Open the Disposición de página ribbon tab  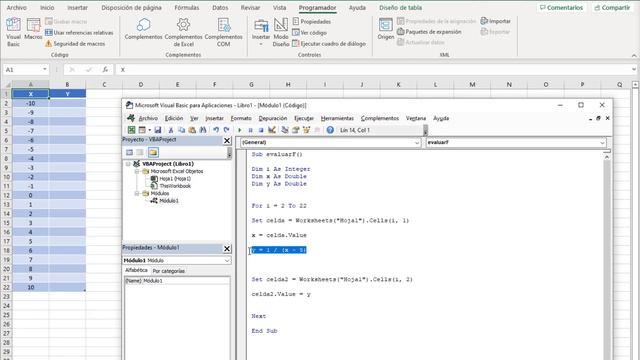point(131,8)
